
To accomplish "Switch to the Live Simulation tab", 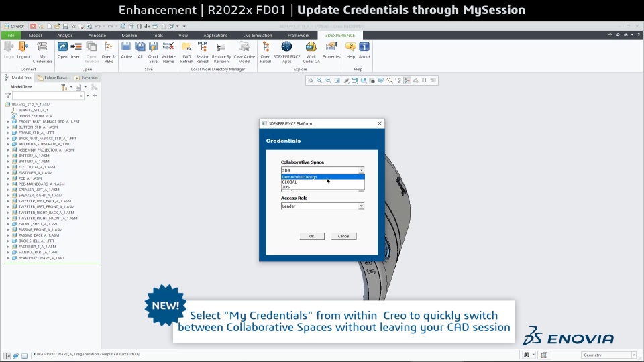I will tap(258, 36).
